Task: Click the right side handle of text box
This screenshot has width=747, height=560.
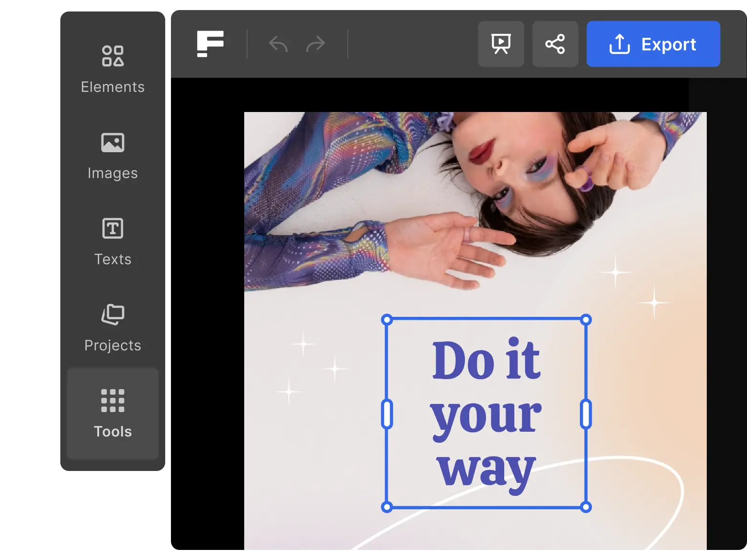Action: [x=586, y=414]
